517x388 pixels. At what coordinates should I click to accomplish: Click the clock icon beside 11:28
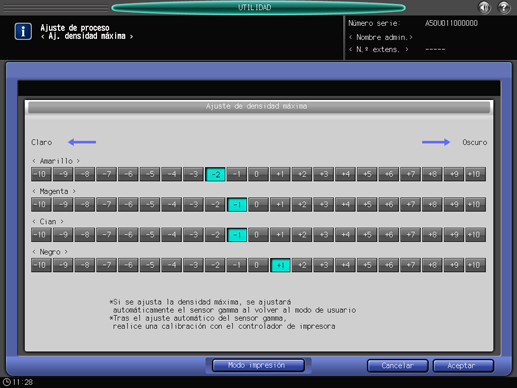pyautogui.click(x=6, y=382)
